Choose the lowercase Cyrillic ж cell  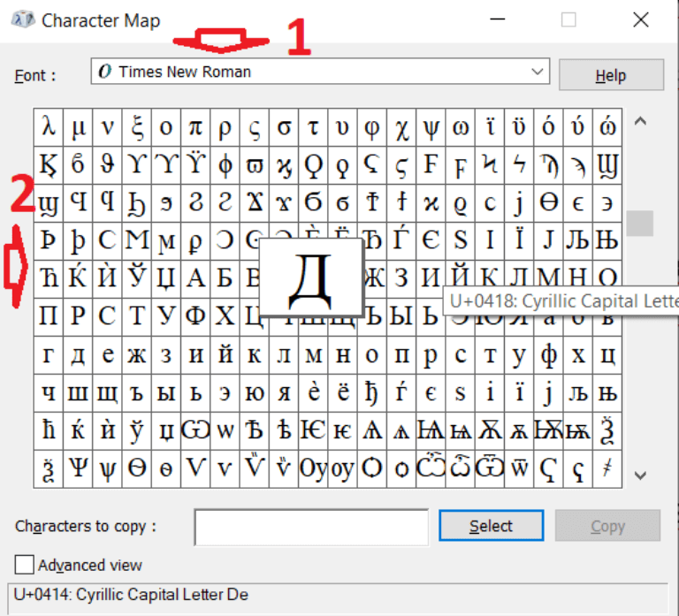point(137,355)
